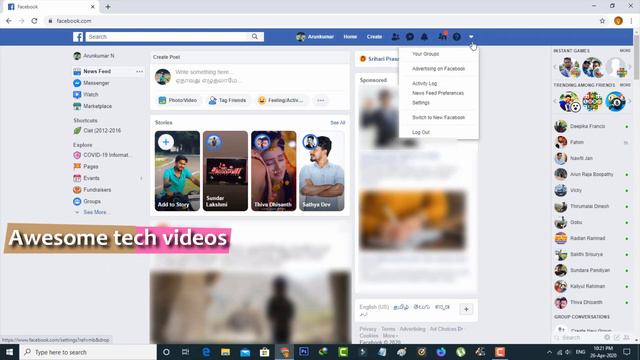Image resolution: width=640 pixels, height=360 pixels.
Task: Click Add to Story card
Action: coord(177,171)
